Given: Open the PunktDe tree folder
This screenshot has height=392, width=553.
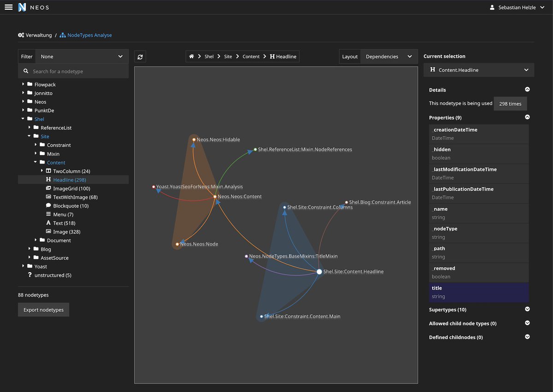Looking at the screenshot, I should click(45, 111).
